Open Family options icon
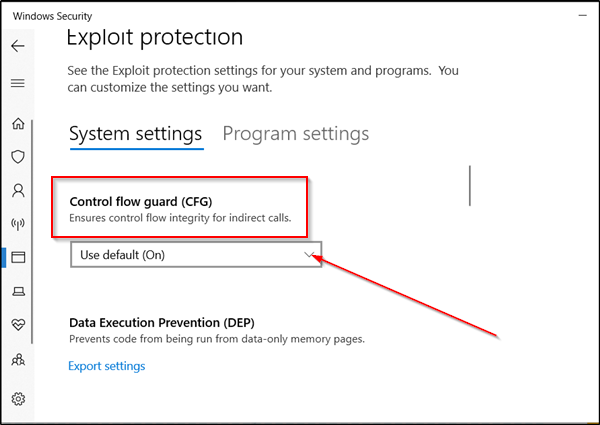Image resolution: width=600 pixels, height=425 pixels. [x=18, y=359]
